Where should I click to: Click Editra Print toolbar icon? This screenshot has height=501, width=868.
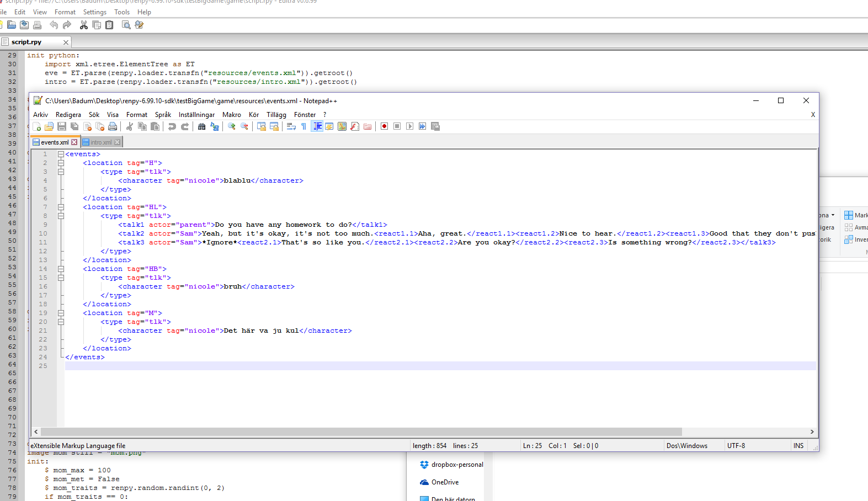click(37, 25)
